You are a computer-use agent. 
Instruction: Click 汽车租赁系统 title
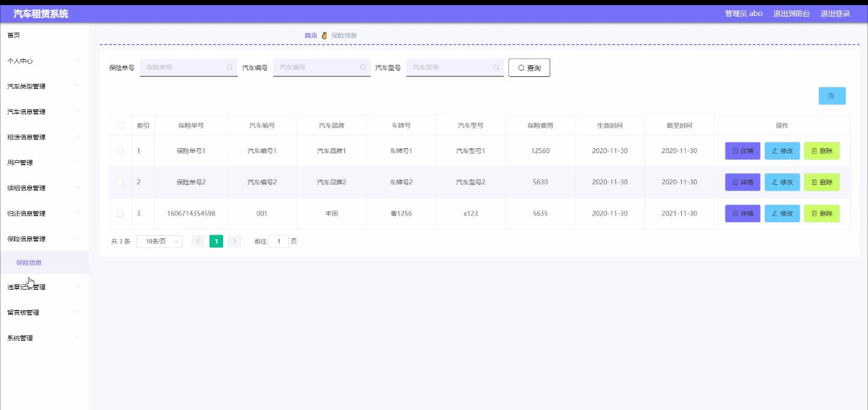(x=41, y=13)
